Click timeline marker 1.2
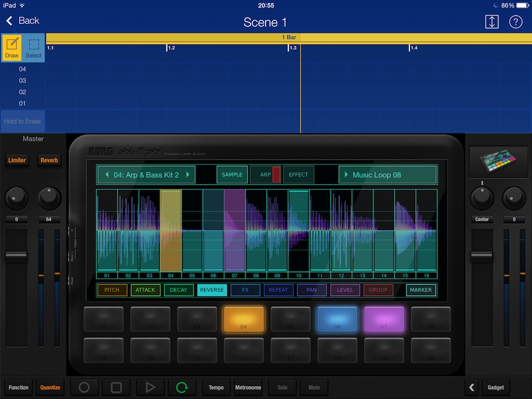The image size is (532, 399). coord(171,48)
